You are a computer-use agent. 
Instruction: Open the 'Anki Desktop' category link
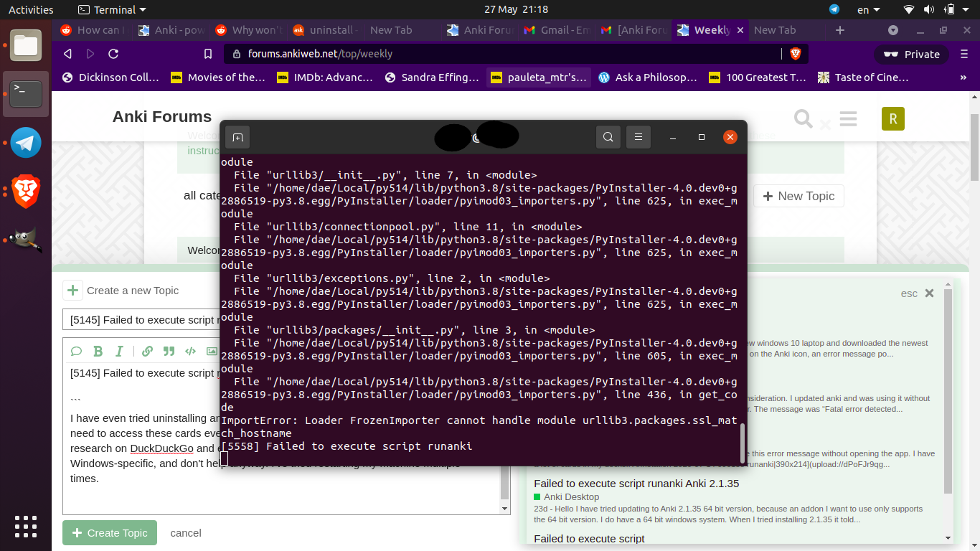click(x=571, y=496)
